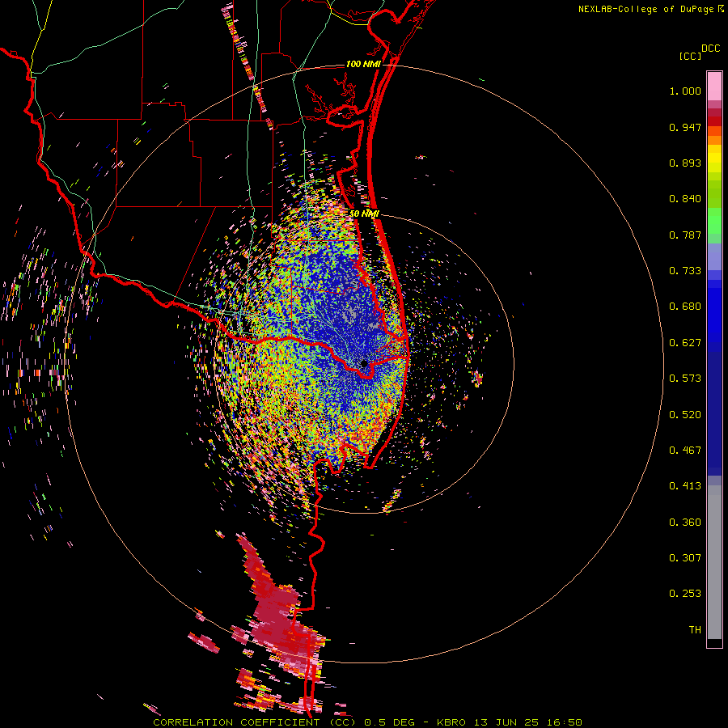Screen dimensions: 728x728
Task: Click the 1.000 legend value
Action: 685,91
